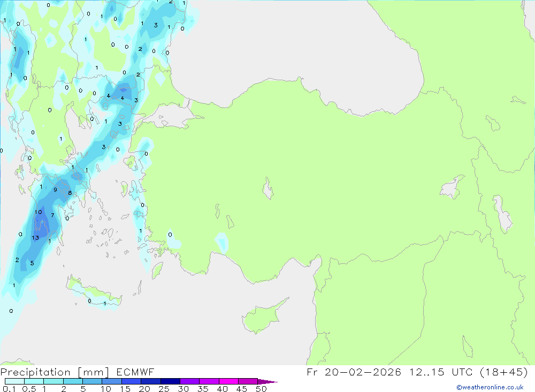This screenshot has height=392, width=535.
Task: Pick the 20–25 mm legend color swatch
Action: 151,381
